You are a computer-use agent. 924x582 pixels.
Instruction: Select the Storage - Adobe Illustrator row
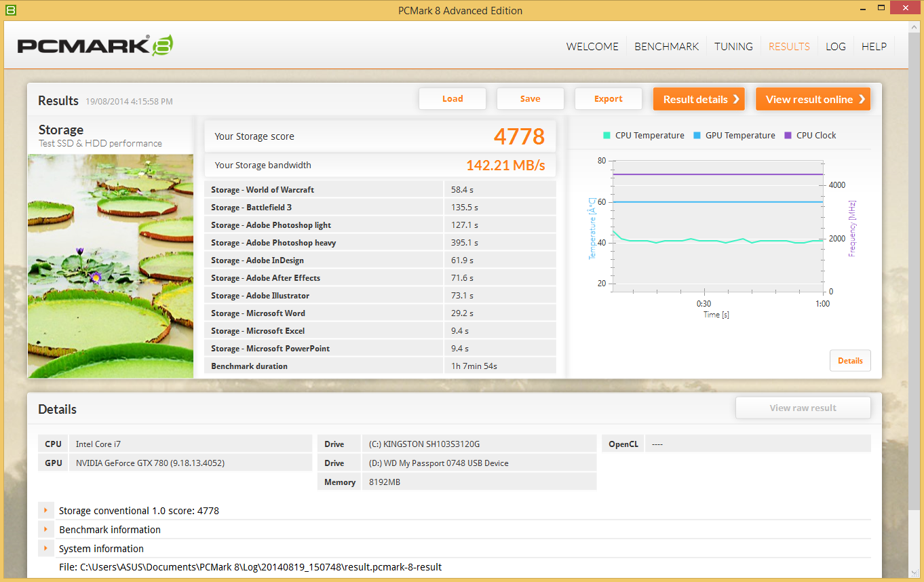(380, 296)
